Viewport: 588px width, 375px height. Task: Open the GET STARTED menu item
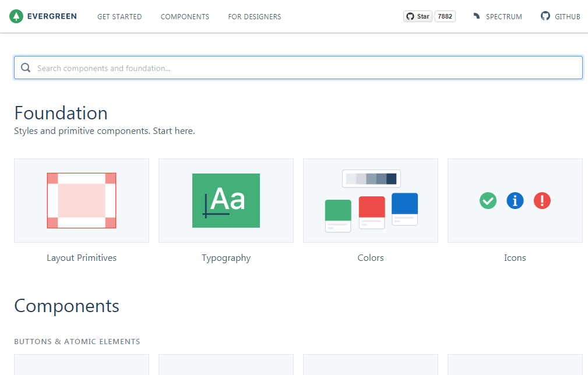(x=119, y=17)
